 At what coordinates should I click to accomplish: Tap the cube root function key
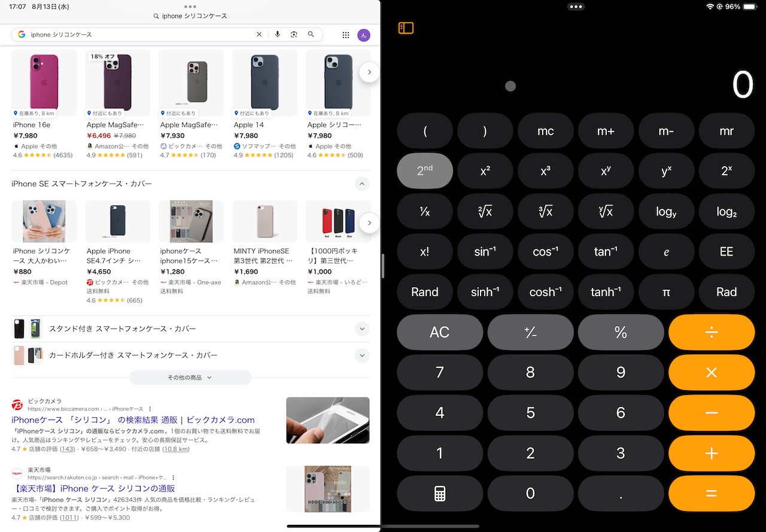546,211
